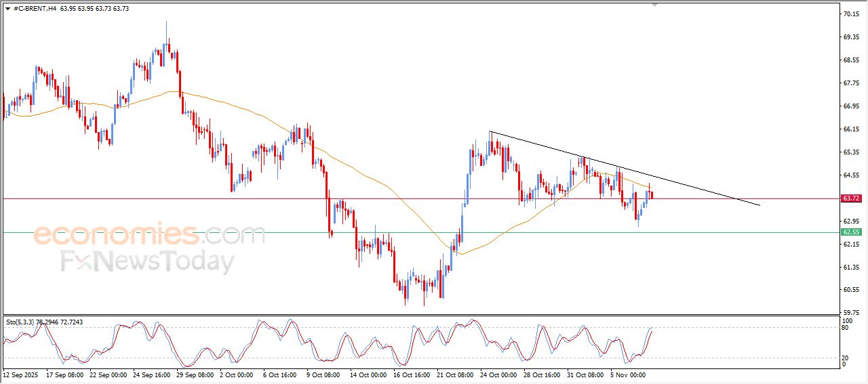Click the 59.75 price scale label
The width and height of the screenshot is (868, 384).
tap(851, 313)
